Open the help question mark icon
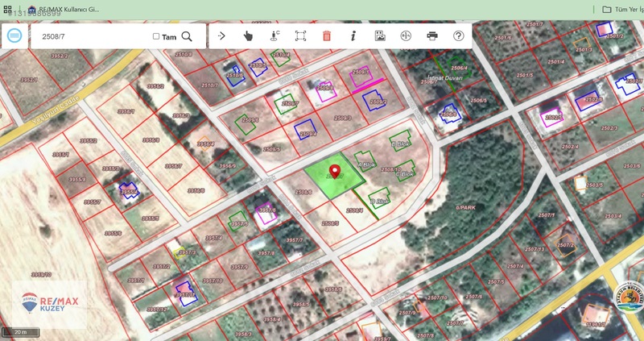Screen dimensions: 644x341 (x=458, y=35)
